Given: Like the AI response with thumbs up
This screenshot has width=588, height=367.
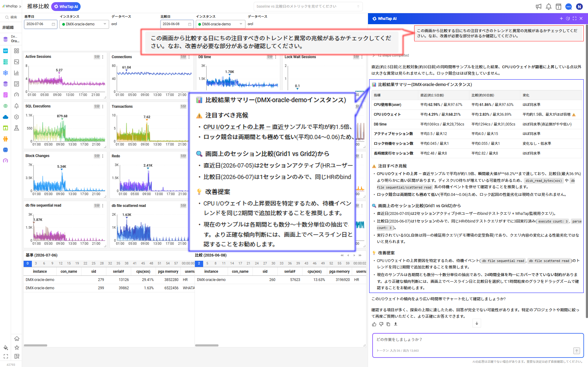Looking at the screenshot, I should [374, 324].
